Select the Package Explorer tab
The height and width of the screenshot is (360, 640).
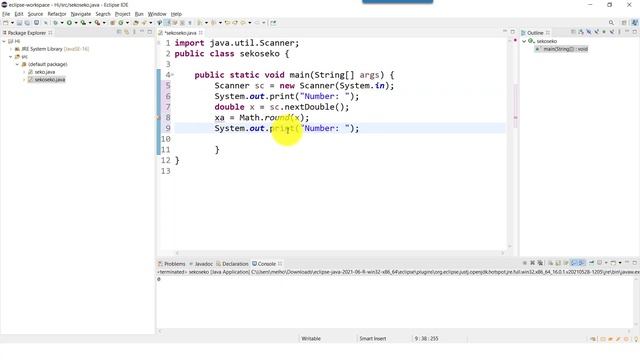click(x=27, y=33)
